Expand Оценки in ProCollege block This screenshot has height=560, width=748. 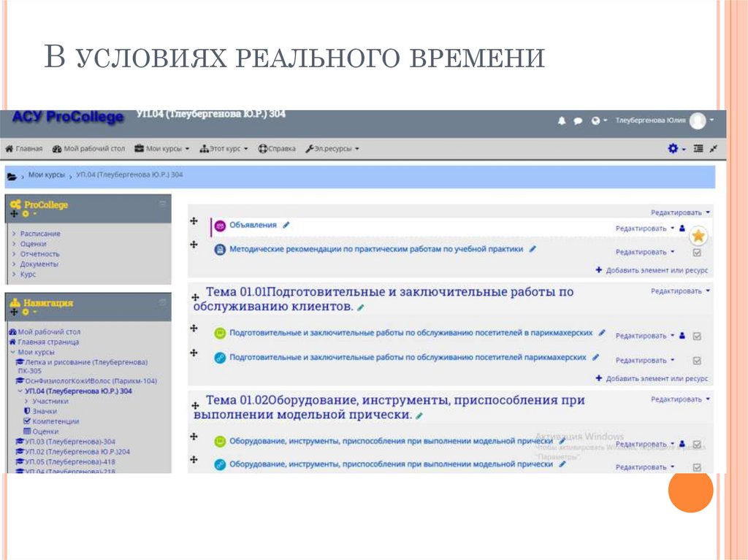(x=33, y=244)
